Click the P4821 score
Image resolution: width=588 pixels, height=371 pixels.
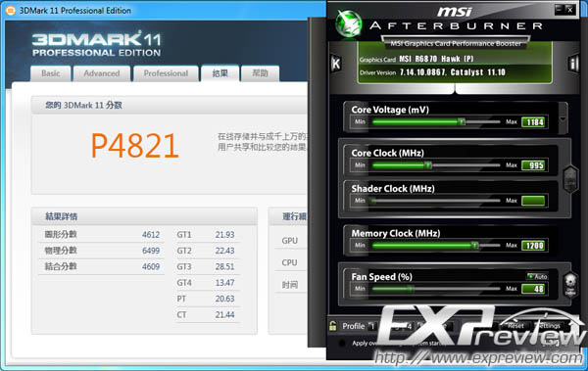click(135, 146)
